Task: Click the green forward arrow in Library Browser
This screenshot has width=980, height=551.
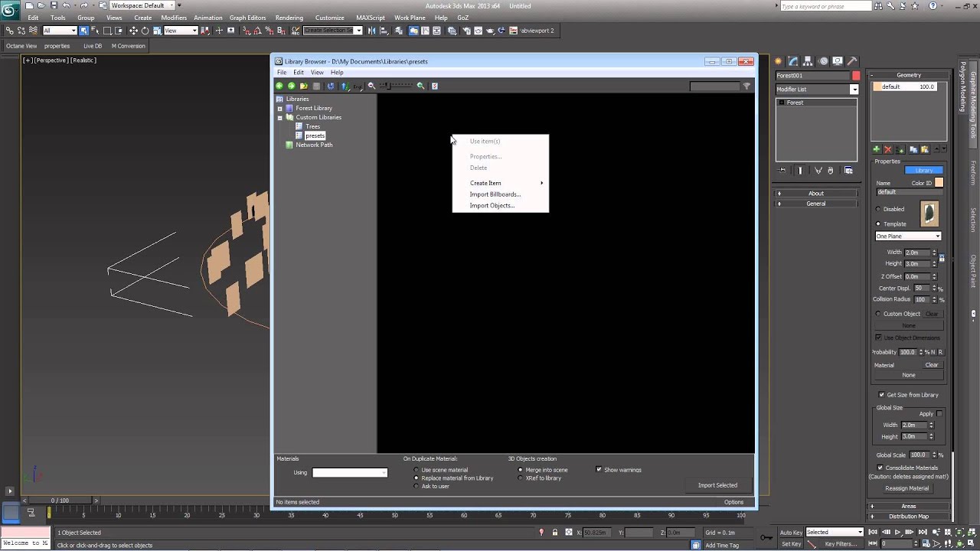Action: click(291, 86)
